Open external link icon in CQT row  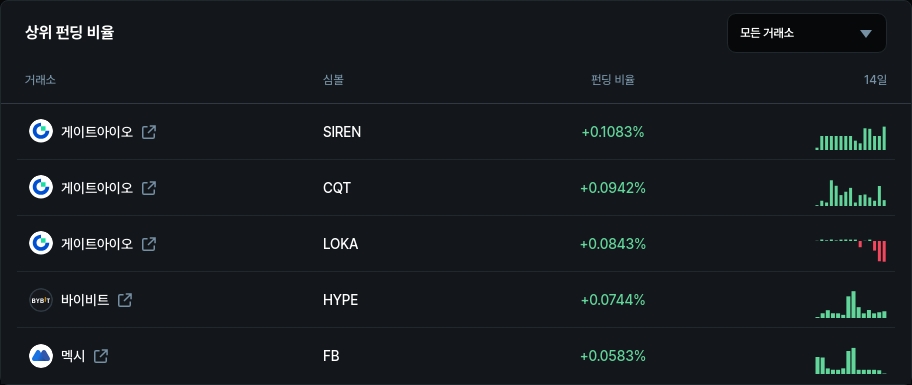pyautogui.click(x=149, y=188)
